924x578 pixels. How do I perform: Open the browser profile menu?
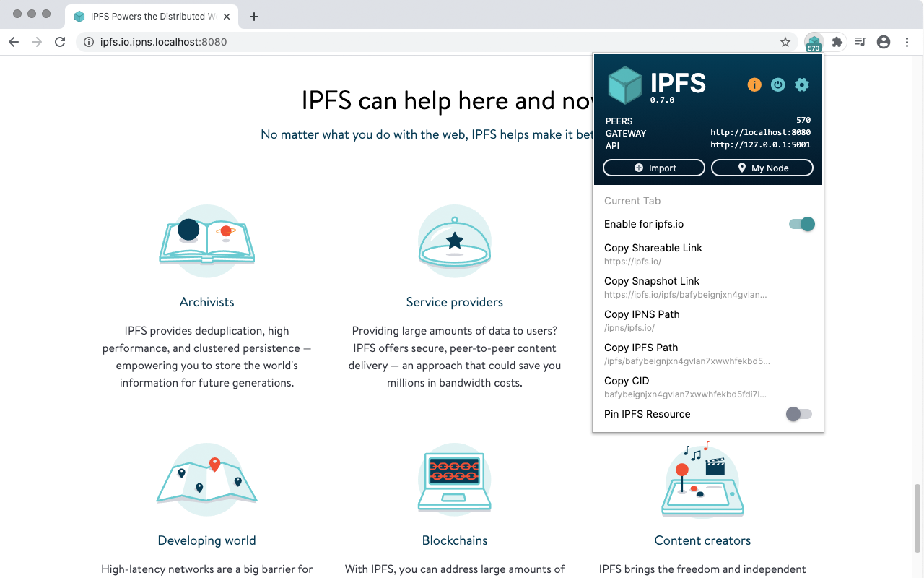883,42
